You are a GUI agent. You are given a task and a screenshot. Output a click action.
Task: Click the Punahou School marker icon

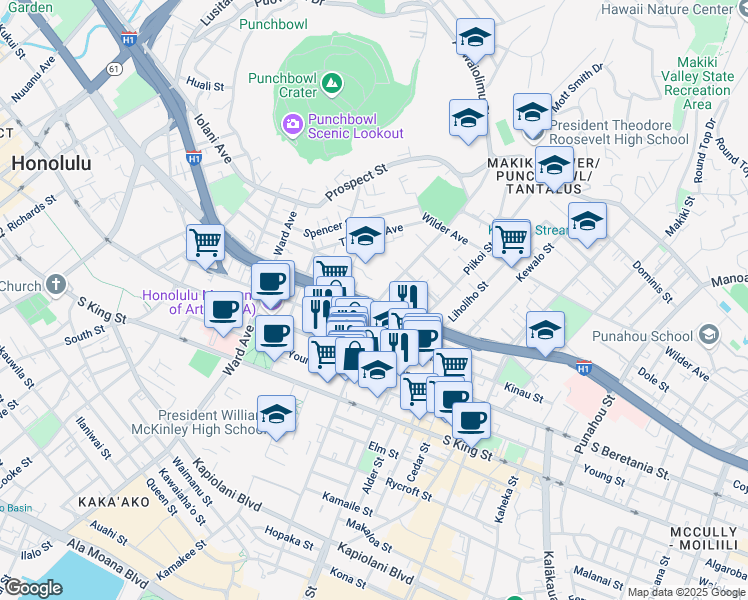point(708,335)
